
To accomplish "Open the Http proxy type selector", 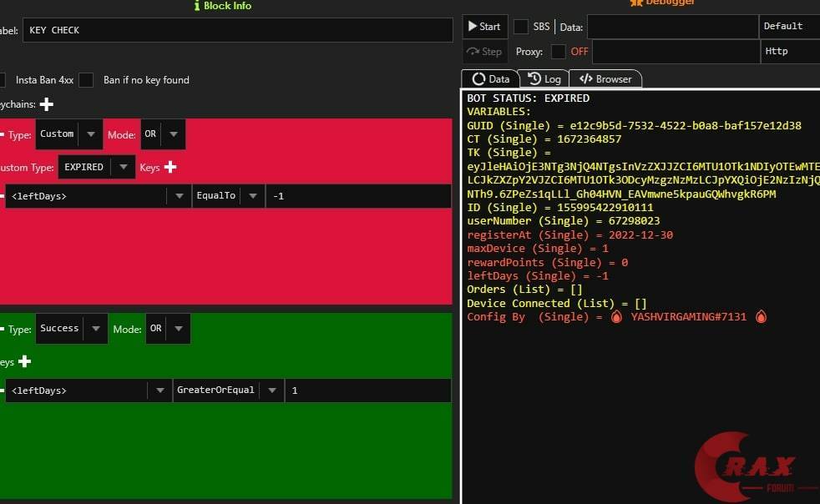I will [x=790, y=52].
